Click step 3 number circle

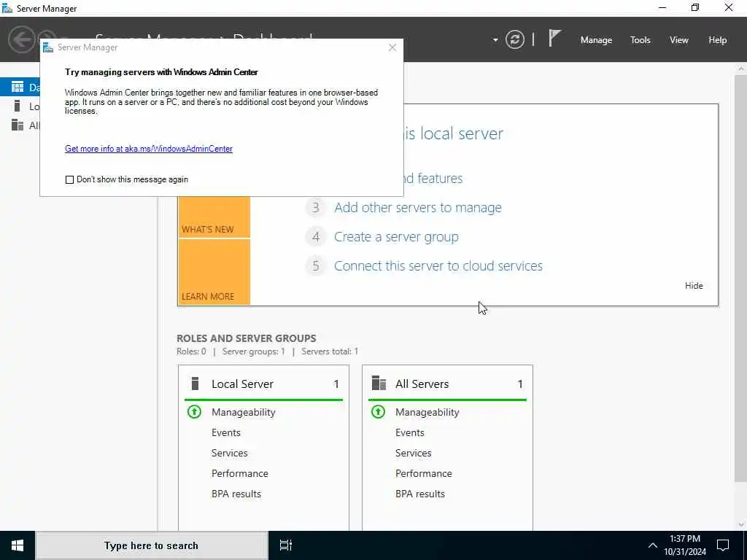pyautogui.click(x=315, y=208)
